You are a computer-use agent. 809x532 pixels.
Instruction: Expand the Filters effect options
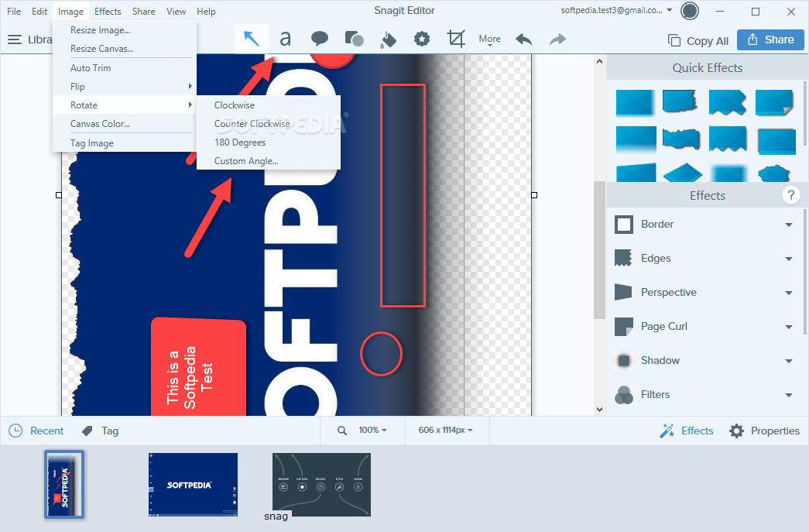pyautogui.click(x=788, y=395)
